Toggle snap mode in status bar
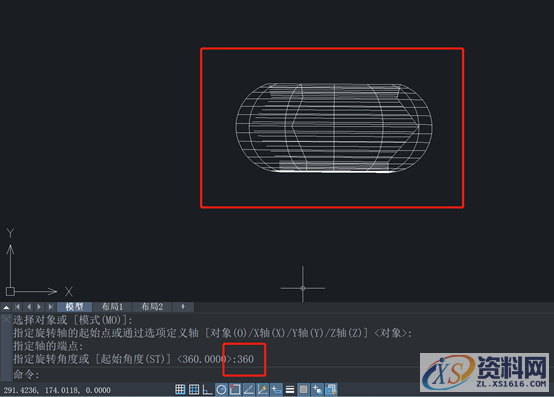 pos(180,389)
